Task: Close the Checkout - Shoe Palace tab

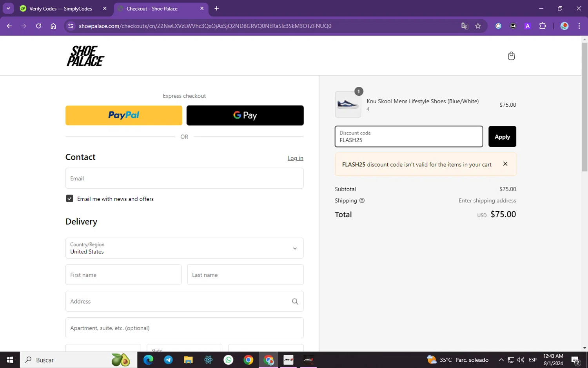Action: (x=202, y=8)
